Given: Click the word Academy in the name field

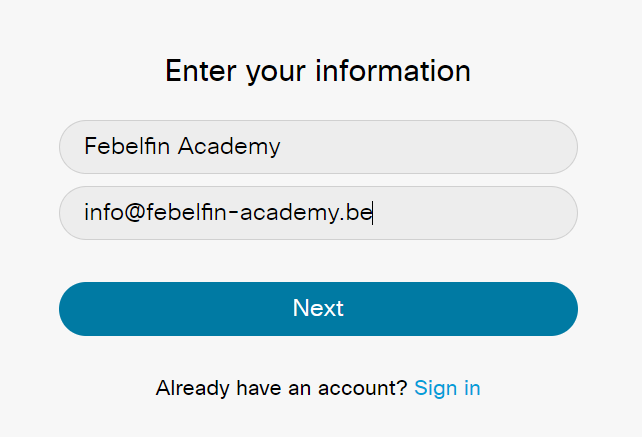Looking at the screenshot, I should tap(229, 147).
